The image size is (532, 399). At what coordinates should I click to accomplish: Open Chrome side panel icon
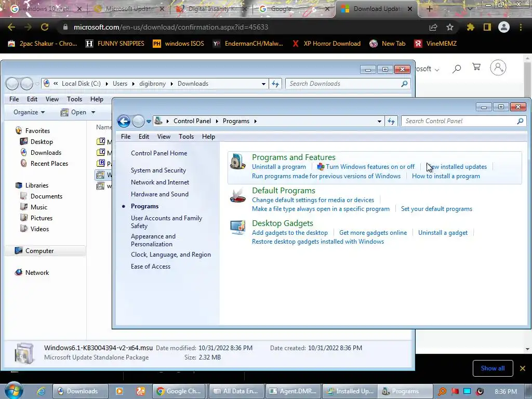click(x=487, y=27)
